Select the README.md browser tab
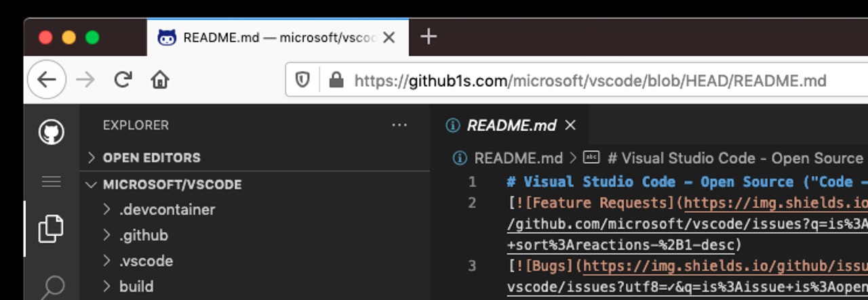This screenshot has height=300, width=868. coord(277,37)
